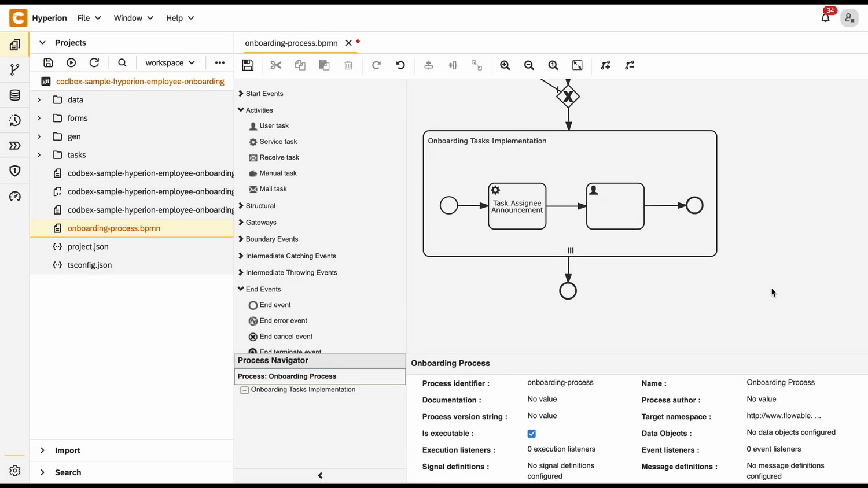
Task: Open the notifications bell
Action: 826,18
